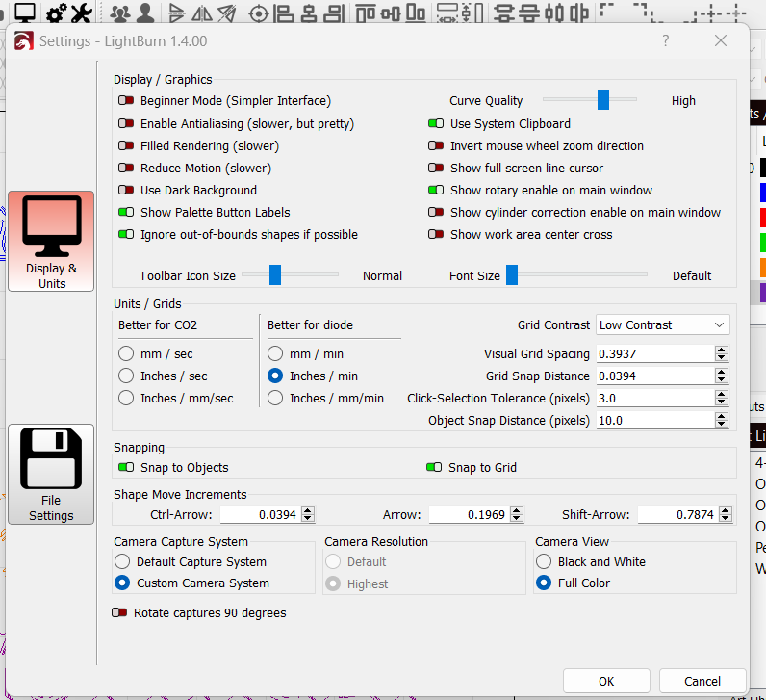This screenshot has height=700, width=766.
Task: Toggle Show rotary enable on main window
Action: (x=436, y=190)
